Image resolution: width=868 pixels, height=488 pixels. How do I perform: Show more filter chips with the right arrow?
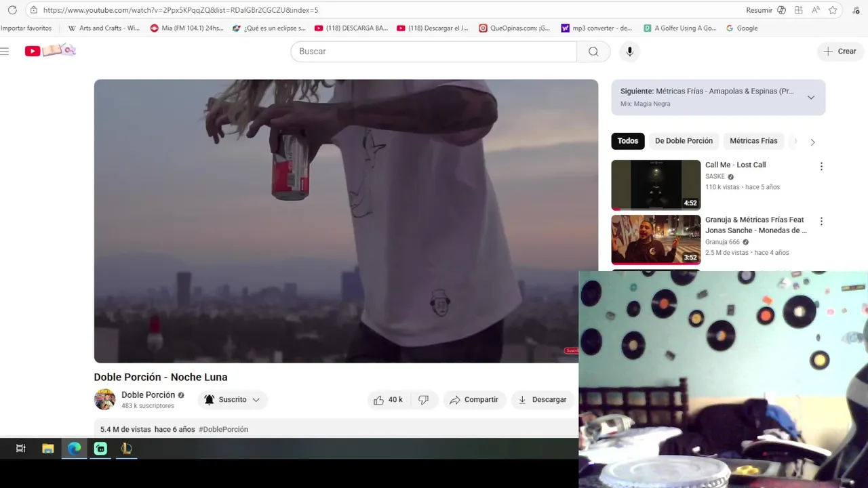click(812, 142)
